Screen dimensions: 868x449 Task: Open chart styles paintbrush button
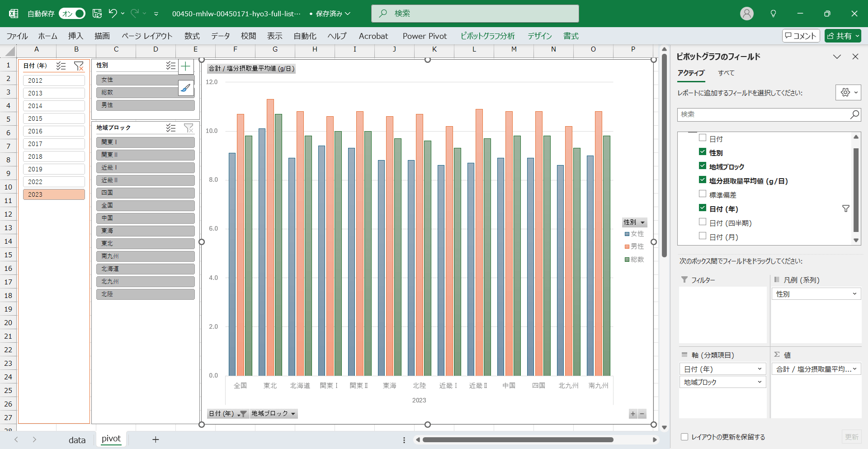pos(185,88)
